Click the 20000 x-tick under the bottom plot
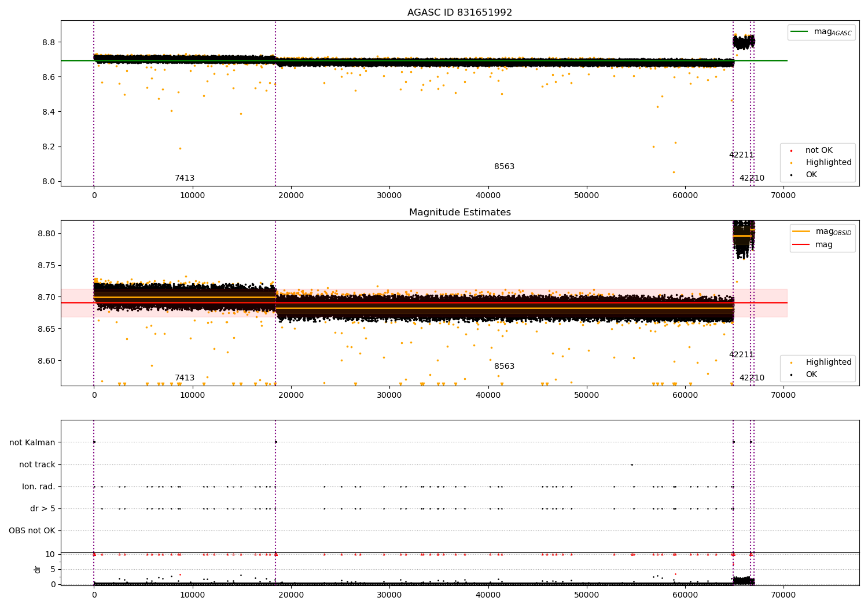This screenshot has height=608, width=868. 291,595
